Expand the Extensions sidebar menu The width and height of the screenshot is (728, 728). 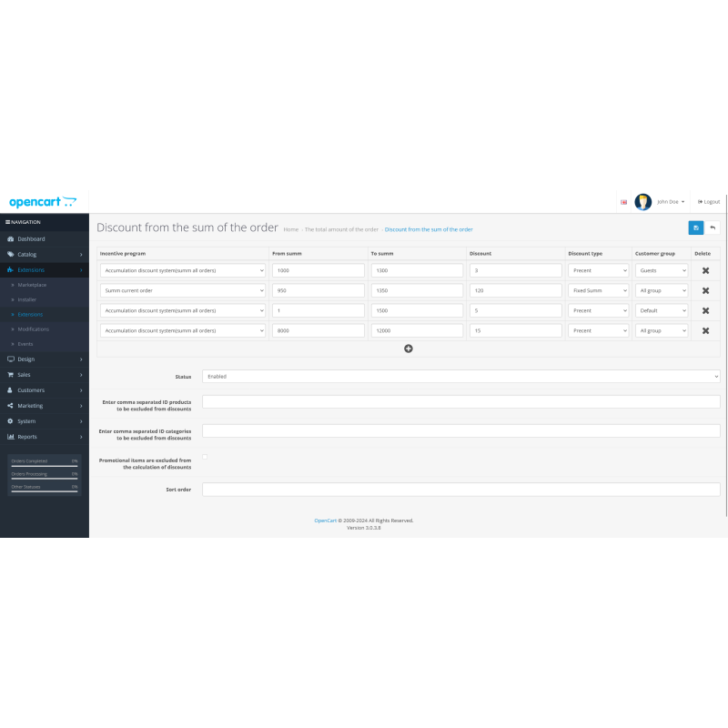(x=30, y=269)
